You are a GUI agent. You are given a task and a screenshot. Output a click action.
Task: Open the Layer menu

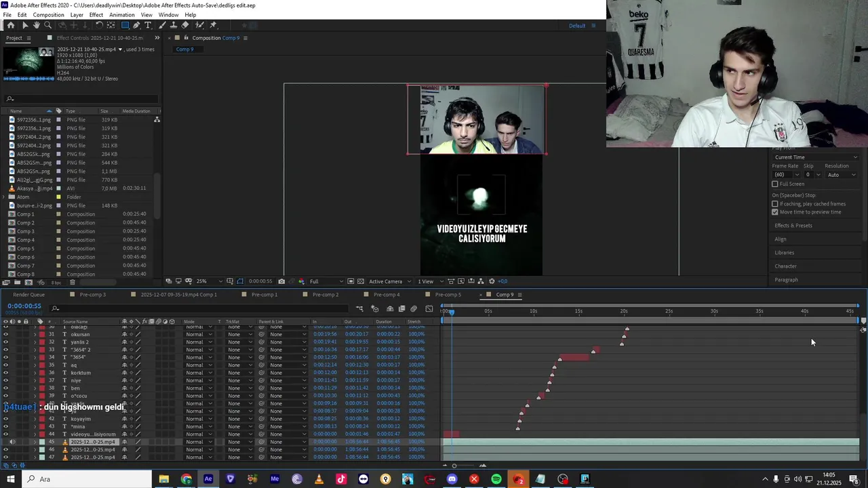77,15
